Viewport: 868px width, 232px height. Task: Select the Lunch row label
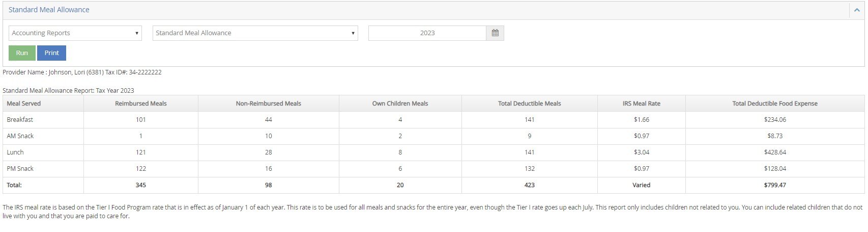pyautogui.click(x=15, y=152)
